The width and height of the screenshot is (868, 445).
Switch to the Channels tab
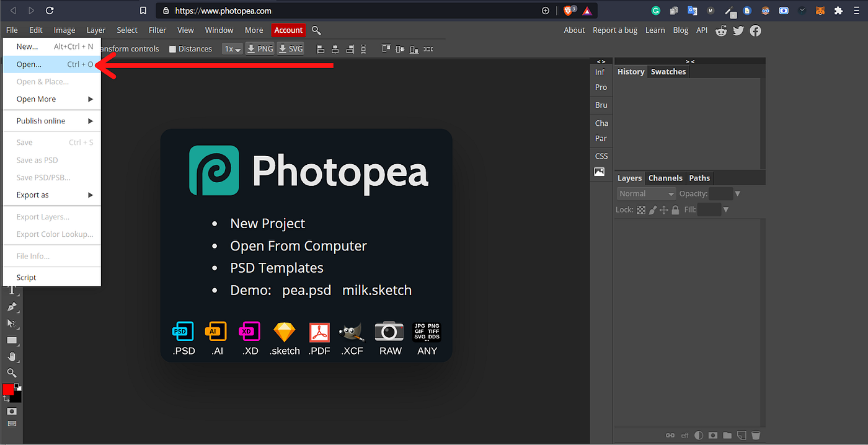(x=665, y=178)
